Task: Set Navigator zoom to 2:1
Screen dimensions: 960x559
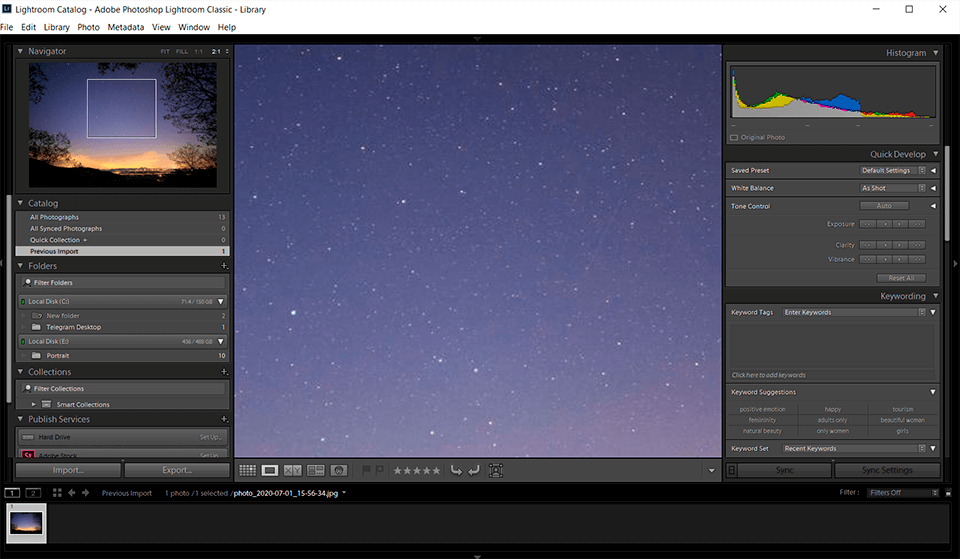Action: point(216,51)
